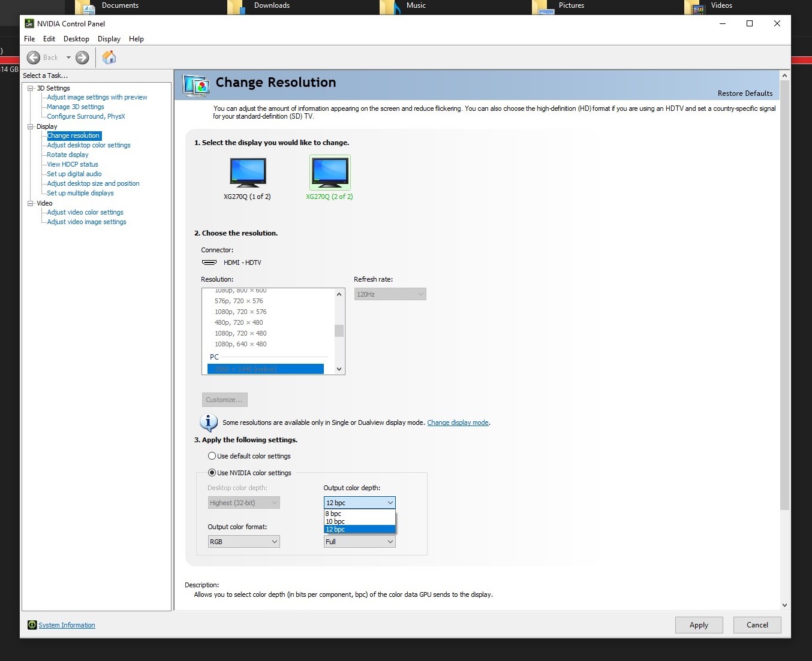Collapse the 3D Settings tree node
This screenshot has height=661, width=812.
tap(30, 88)
